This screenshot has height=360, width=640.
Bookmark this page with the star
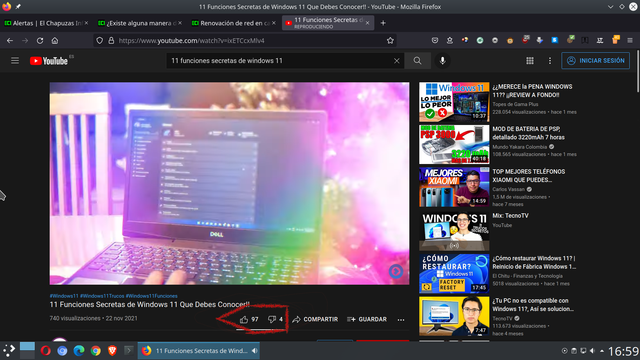(390, 40)
